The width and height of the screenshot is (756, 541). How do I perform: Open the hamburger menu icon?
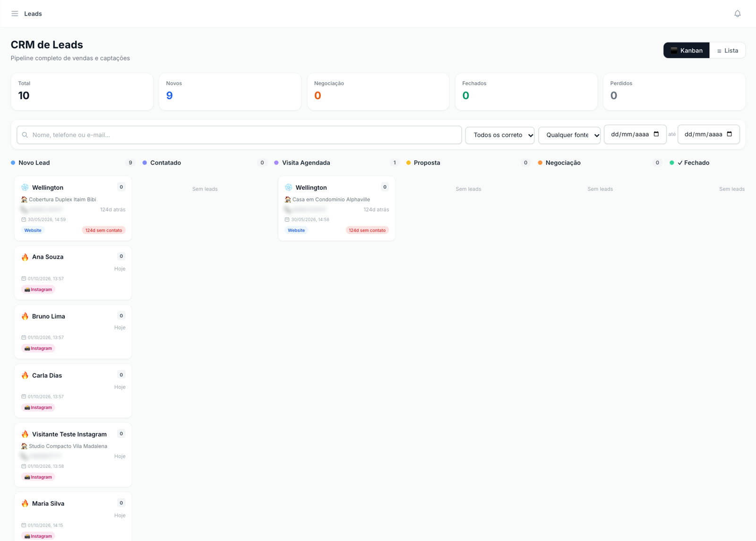pos(15,14)
